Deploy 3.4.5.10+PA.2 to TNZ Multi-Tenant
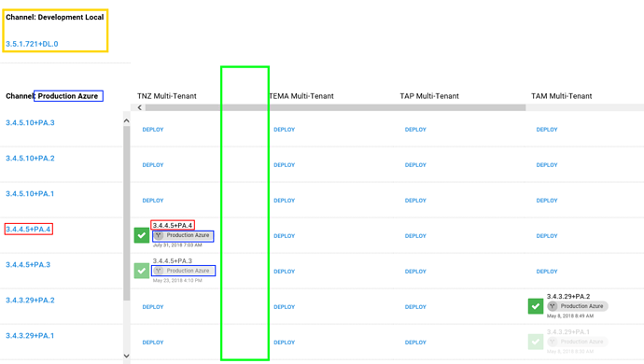 coord(153,165)
